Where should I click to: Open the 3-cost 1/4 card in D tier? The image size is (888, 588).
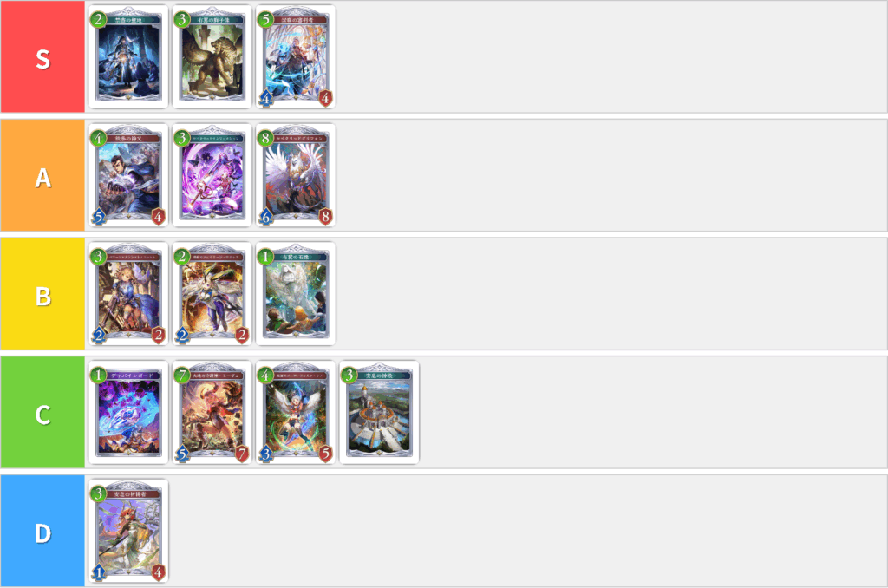pos(128,530)
